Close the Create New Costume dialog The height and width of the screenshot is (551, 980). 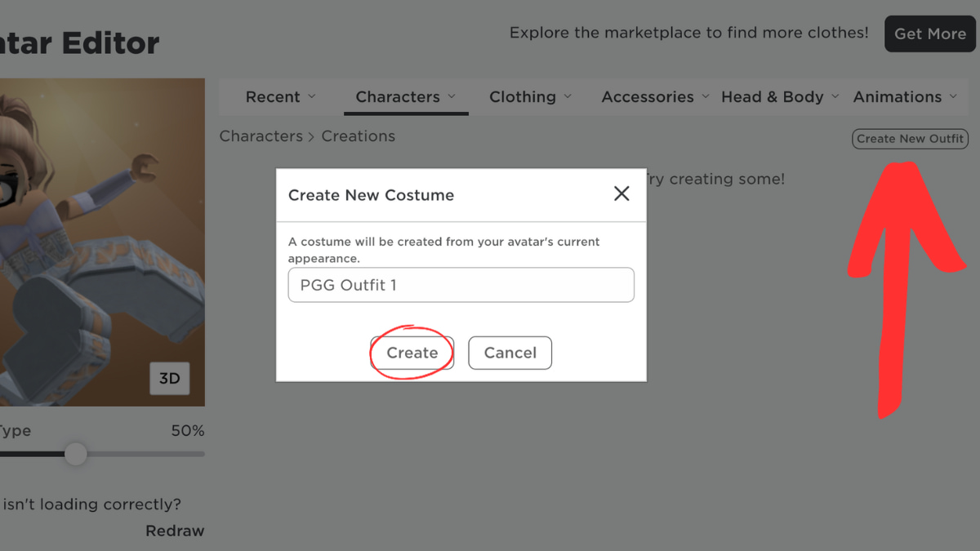[x=621, y=193]
